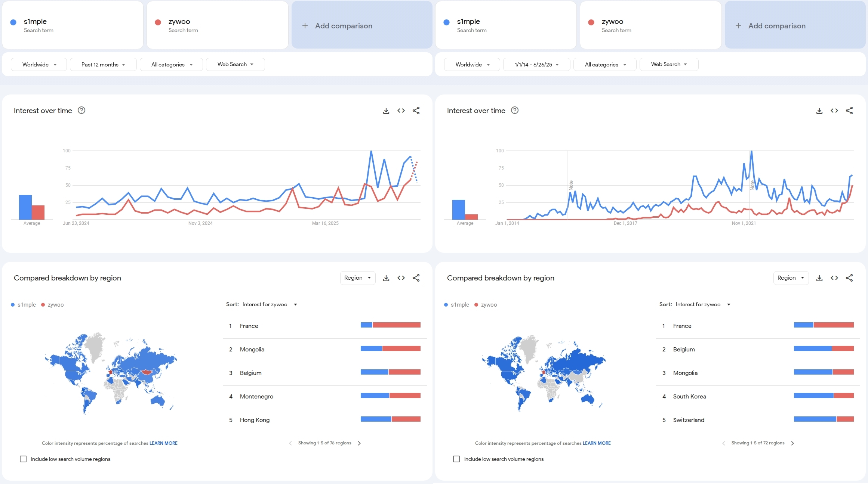The width and height of the screenshot is (868, 484).
Task: Edit the right zywoo search term
Action: (651, 25)
